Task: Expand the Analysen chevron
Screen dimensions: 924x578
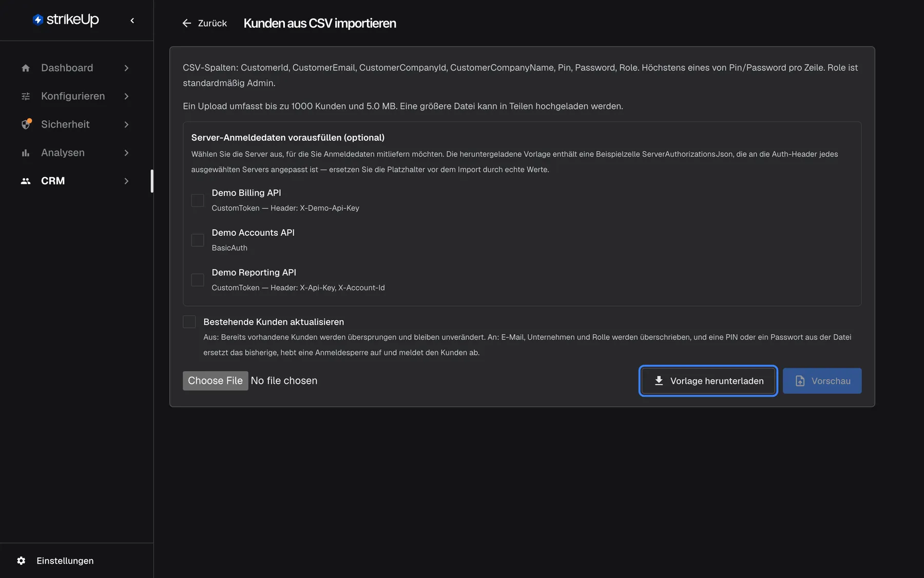Action: pyautogui.click(x=126, y=153)
